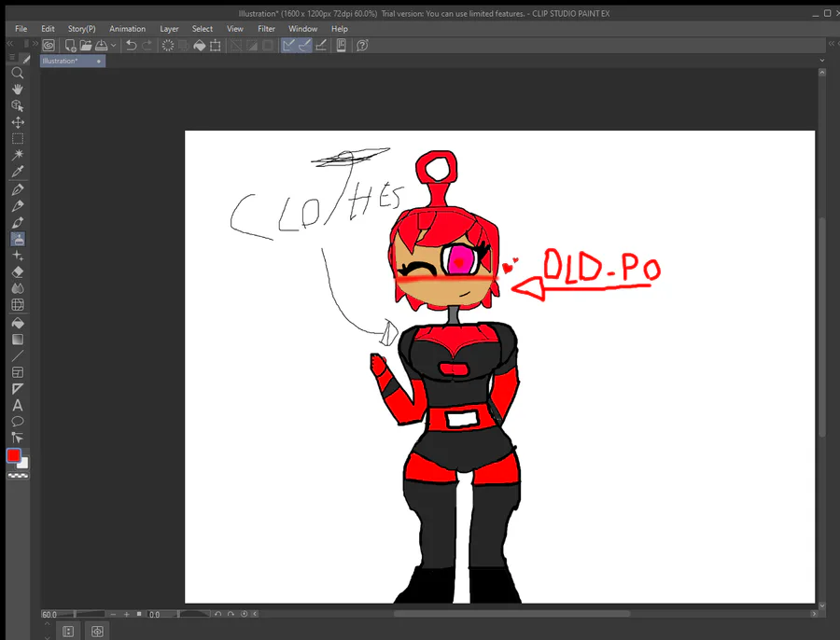The image size is (840, 640).
Task: Select the Auto Select magic wand
Action: click(18, 155)
